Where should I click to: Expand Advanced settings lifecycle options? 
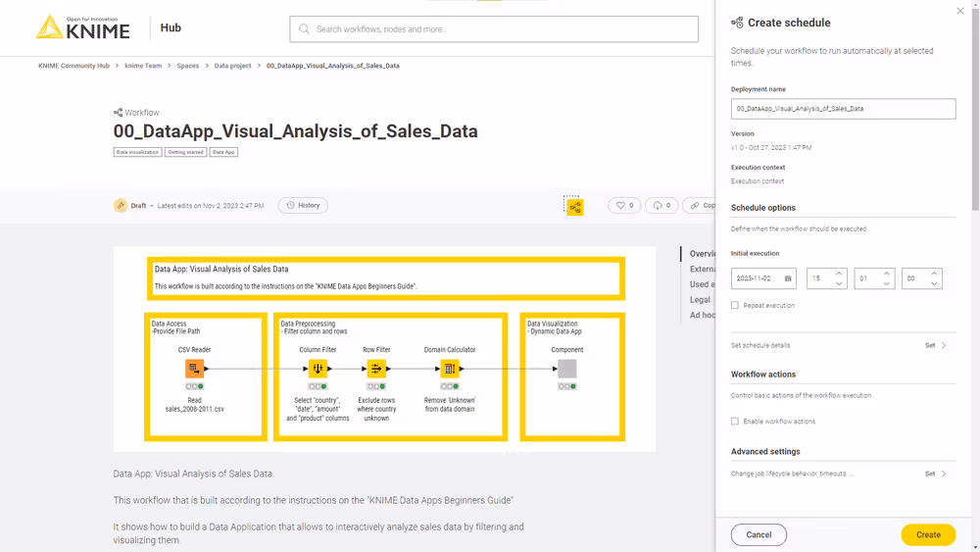click(x=936, y=474)
